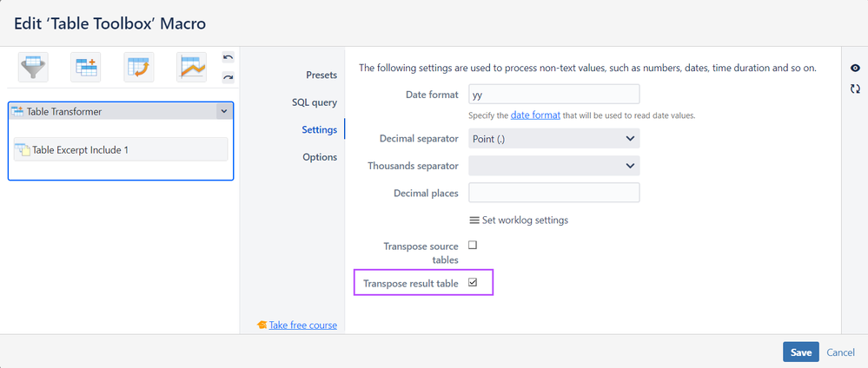This screenshot has width=868, height=368.
Task: Select Table Excerpt Include 1 item
Action: (x=121, y=150)
